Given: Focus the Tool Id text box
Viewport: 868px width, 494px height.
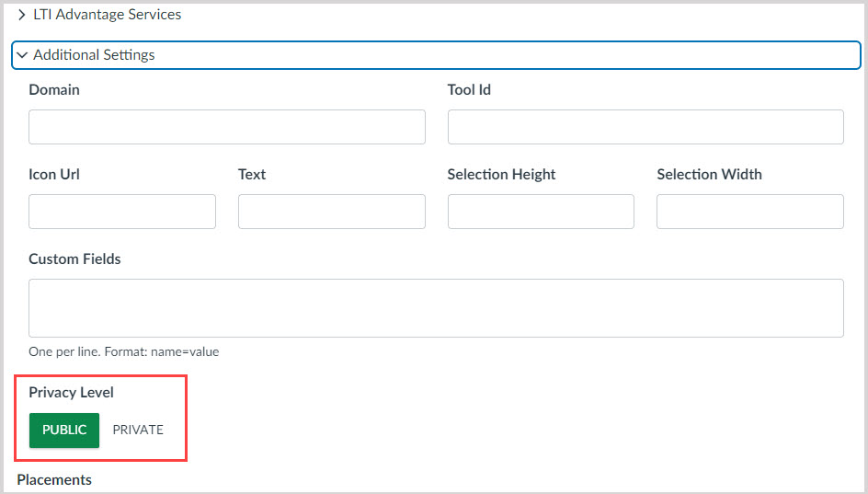Looking at the screenshot, I should [645, 127].
